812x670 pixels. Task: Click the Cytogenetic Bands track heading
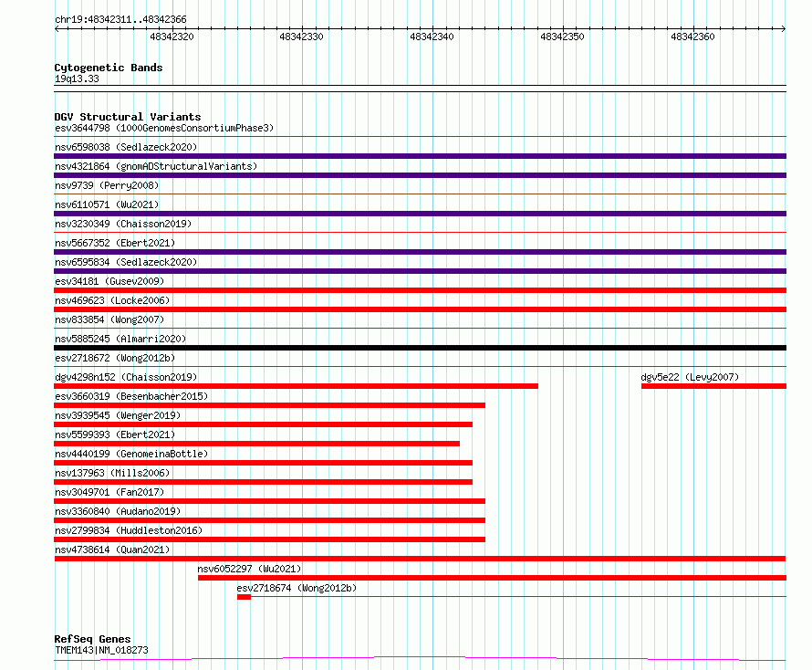[x=109, y=68]
